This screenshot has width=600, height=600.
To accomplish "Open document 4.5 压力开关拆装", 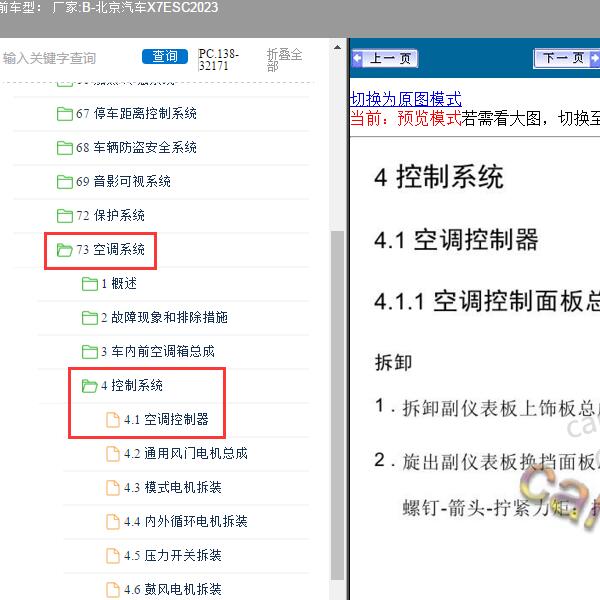I will tap(173, 555).
